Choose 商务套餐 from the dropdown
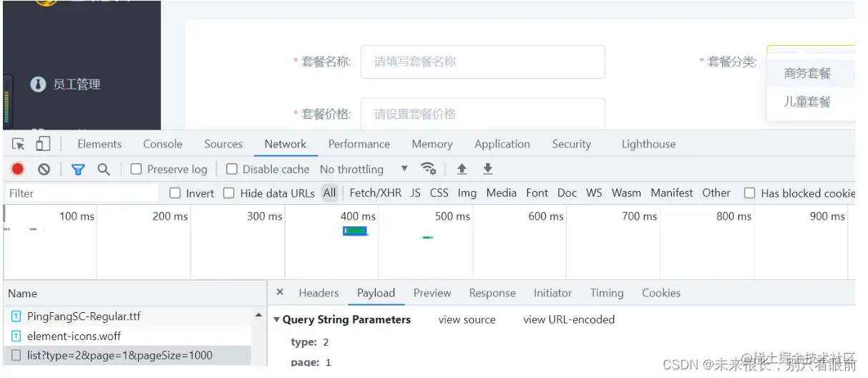This screenshot has width=868, height=378. pyautogui.click(x=807, y=73)
